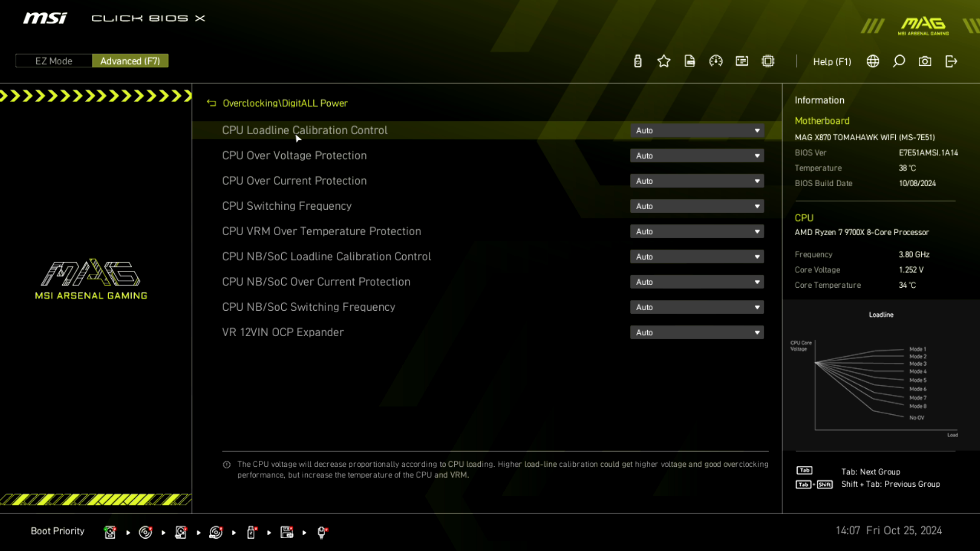
Task: Select the first hard disk boot device
Action: (x=110, y=532)
